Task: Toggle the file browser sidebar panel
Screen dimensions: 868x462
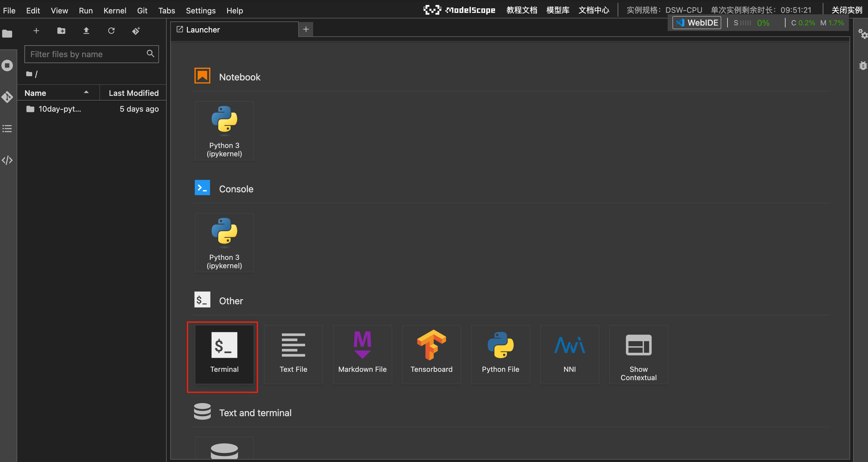Action: coord(7,34)
